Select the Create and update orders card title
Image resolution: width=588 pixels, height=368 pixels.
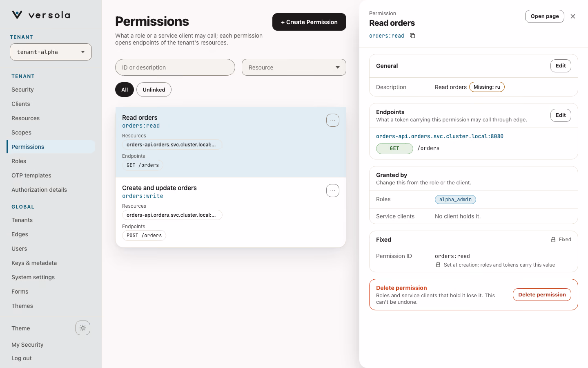(159, 188)
